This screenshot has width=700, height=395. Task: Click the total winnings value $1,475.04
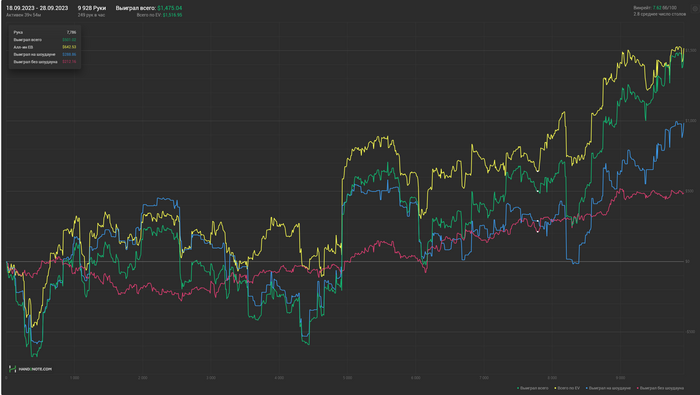coord(170,8)
